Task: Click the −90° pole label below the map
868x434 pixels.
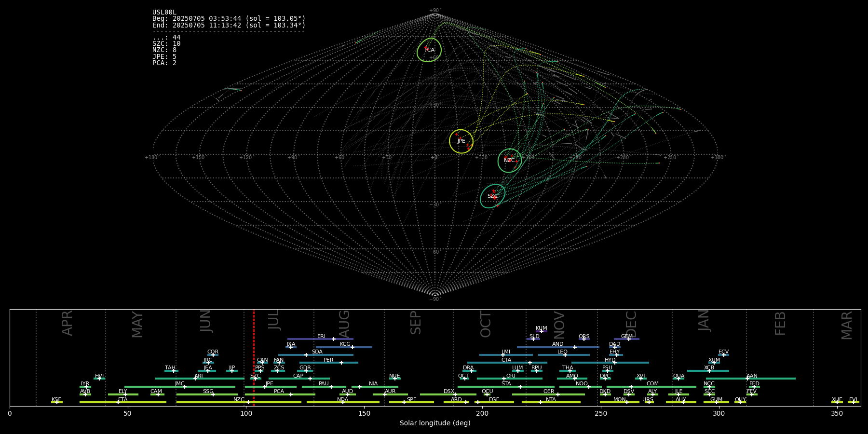Action: pos(435,299)
